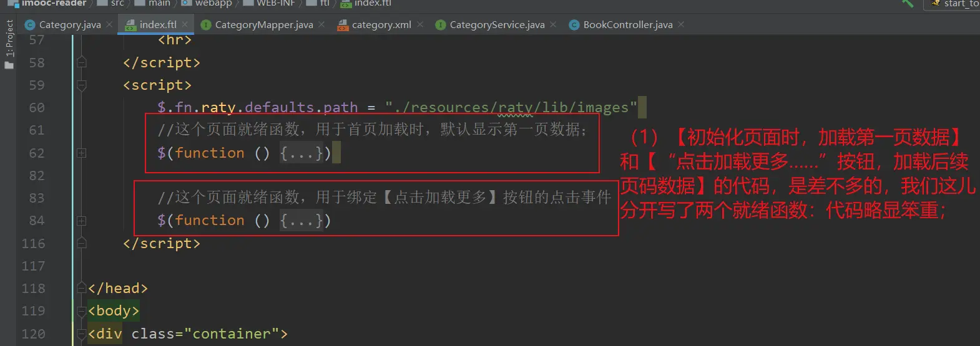Close the category.xml tab

[420, 25]
